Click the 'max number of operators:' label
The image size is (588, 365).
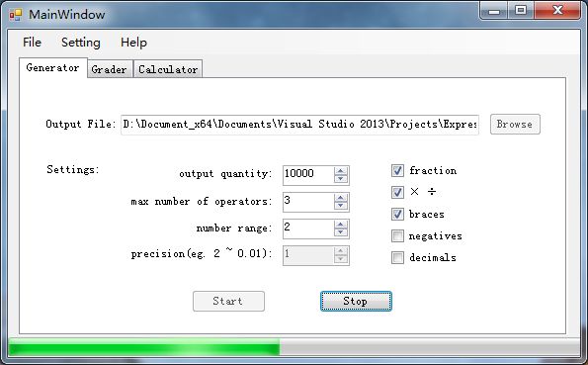pyautogui.click(x=202, y=202)
